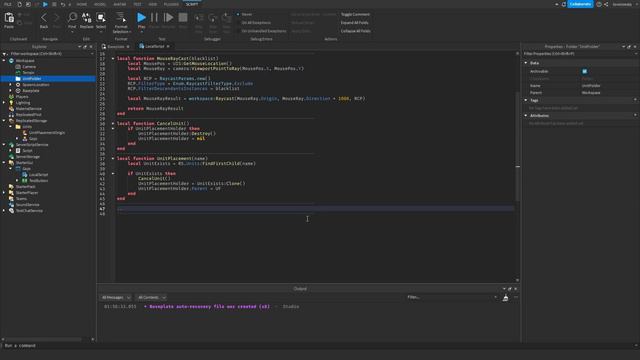Collapse the Workspace tree node
The height and width of the screenshot is (360, 640).
(x=4, y=60)
